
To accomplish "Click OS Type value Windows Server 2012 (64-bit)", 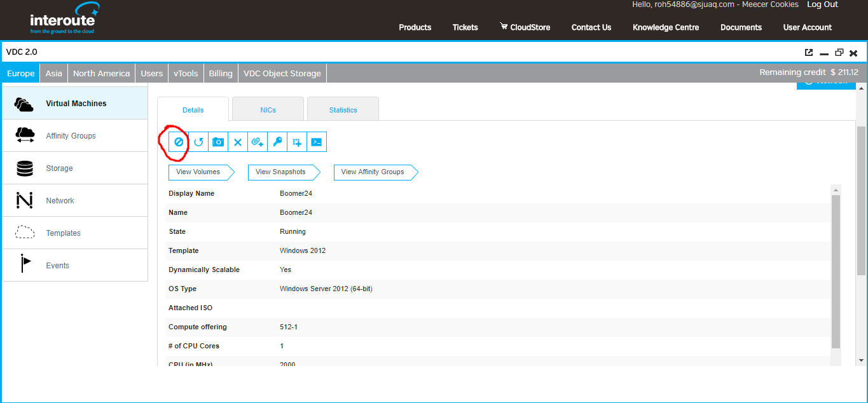I will tap(326, 289).
